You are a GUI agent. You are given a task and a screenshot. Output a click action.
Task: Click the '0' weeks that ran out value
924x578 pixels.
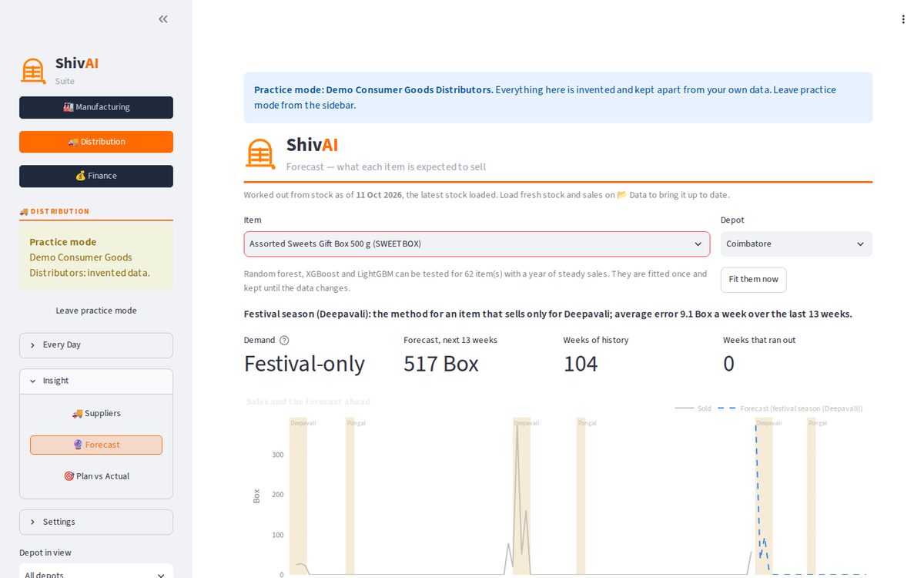click(728, 364)
